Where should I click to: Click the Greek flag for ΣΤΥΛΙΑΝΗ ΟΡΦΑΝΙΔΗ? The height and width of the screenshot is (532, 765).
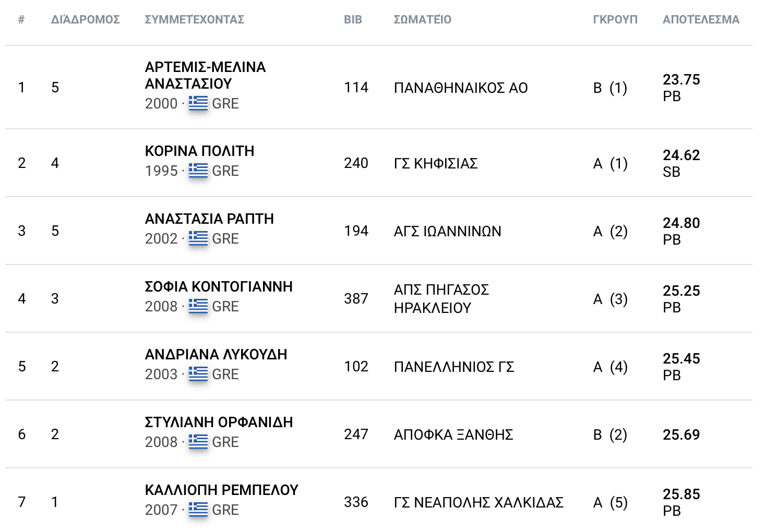[x=198, y=442]
